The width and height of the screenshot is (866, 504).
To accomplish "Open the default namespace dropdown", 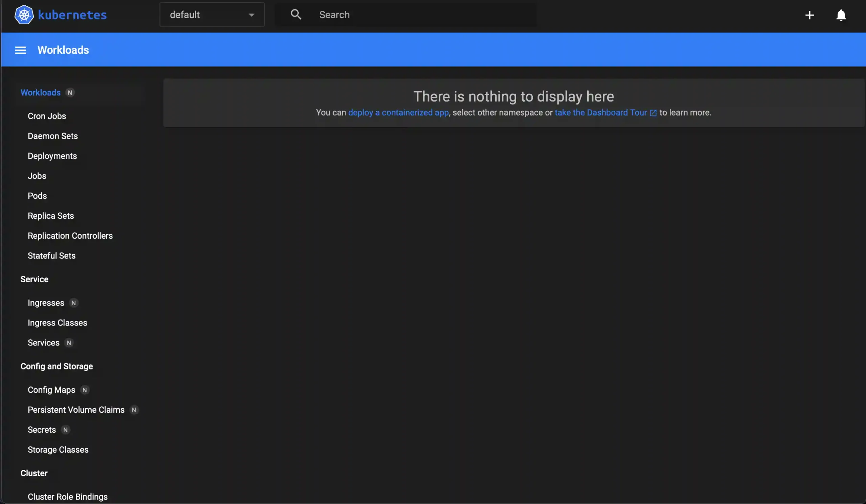I will click(206, 15).
